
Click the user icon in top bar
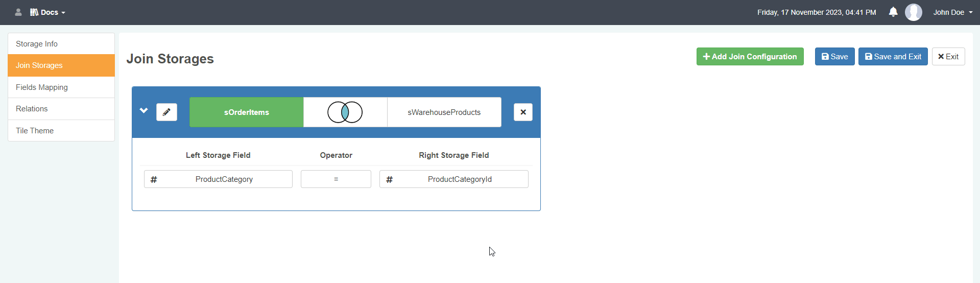click(18, 12)
